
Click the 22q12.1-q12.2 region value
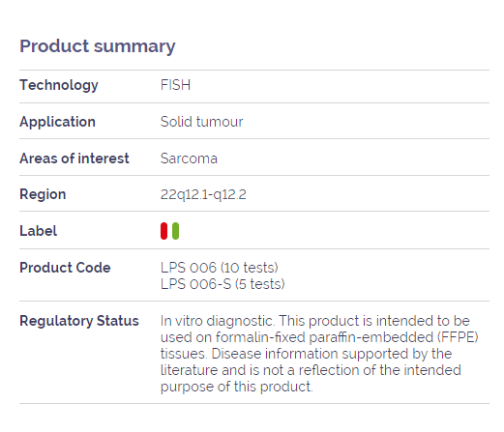click(x=203, y=194)
